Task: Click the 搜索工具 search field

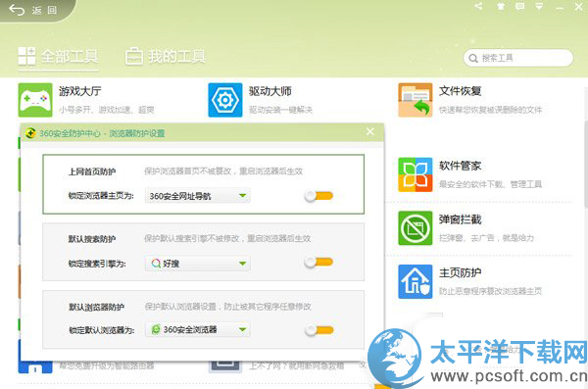Action: pos(517,58)
